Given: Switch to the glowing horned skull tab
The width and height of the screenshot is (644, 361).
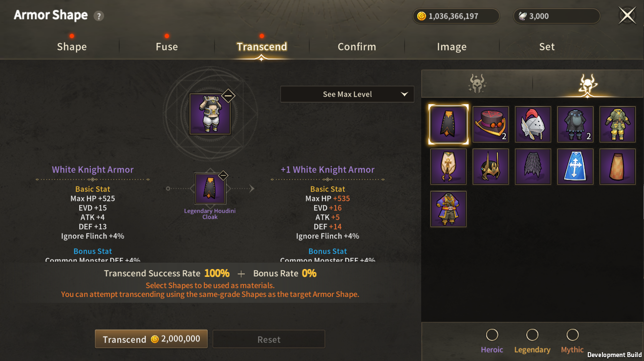Looking at the screenshot, I should tap(588, 84).
